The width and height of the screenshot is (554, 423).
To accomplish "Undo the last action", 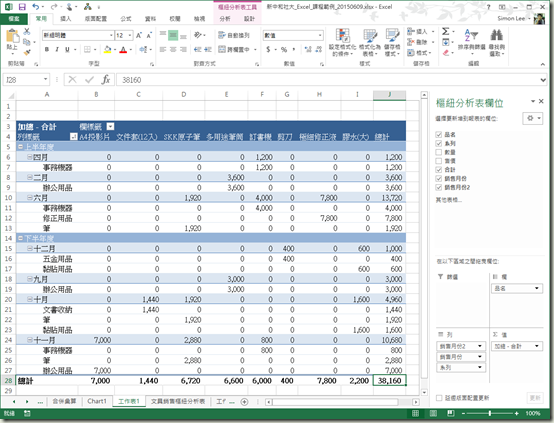I will [x=36, y=7].
